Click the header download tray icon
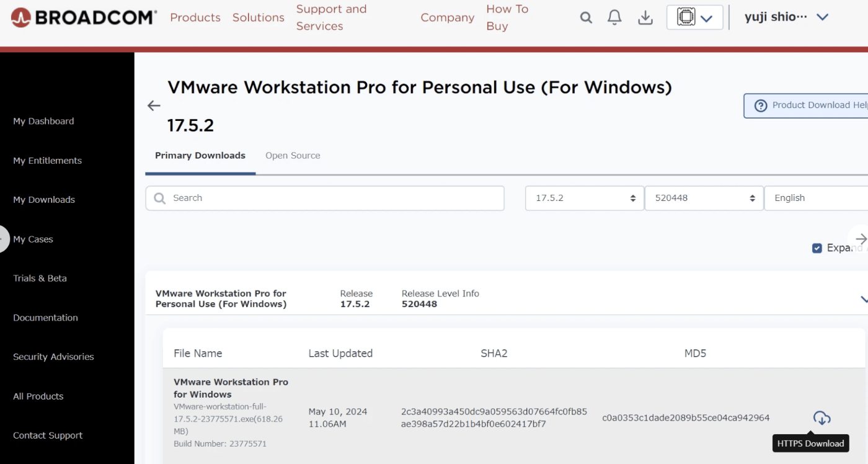Screen dimensions: 868x464 click(645, 18)
